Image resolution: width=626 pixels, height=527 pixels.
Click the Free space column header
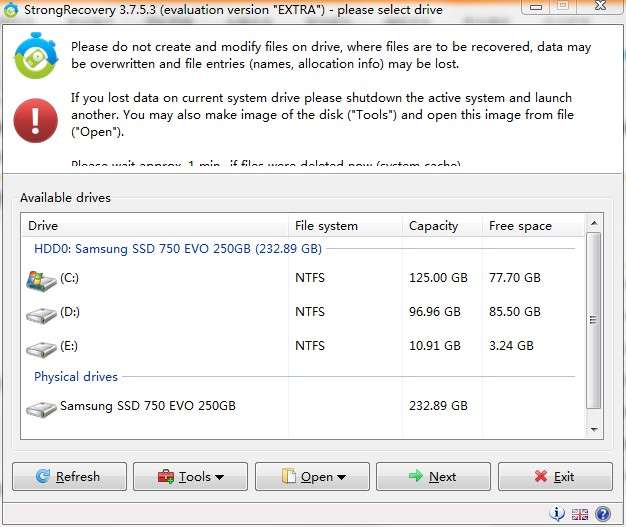tap(530, 226)
